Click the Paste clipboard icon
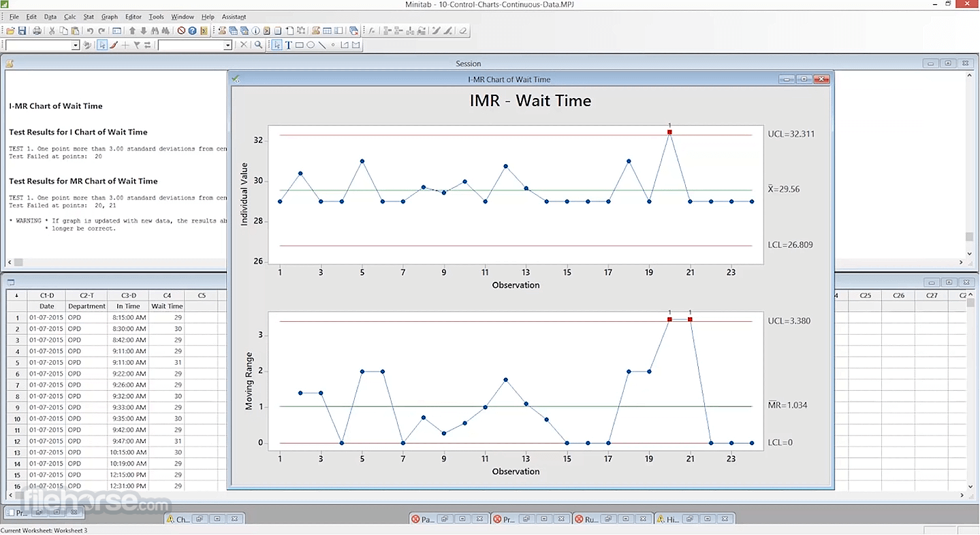Screen dimensions: 980x535 point(74,31)
